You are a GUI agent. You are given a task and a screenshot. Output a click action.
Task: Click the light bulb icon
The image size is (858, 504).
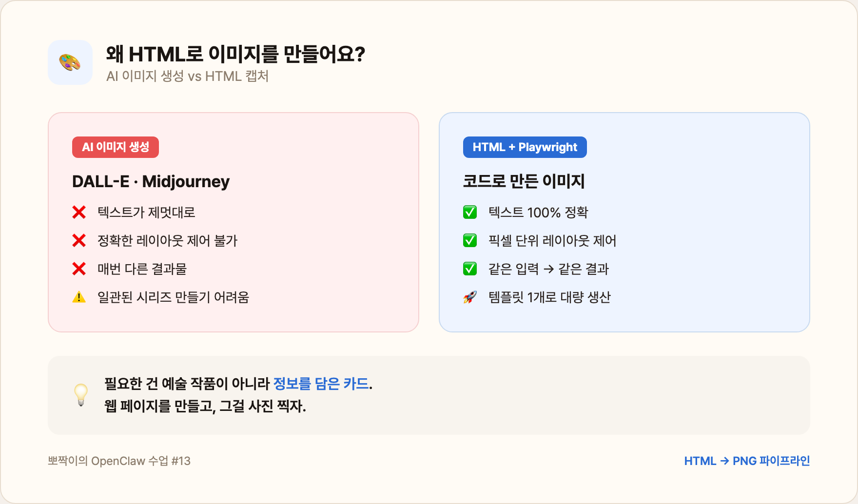point(81,395)
